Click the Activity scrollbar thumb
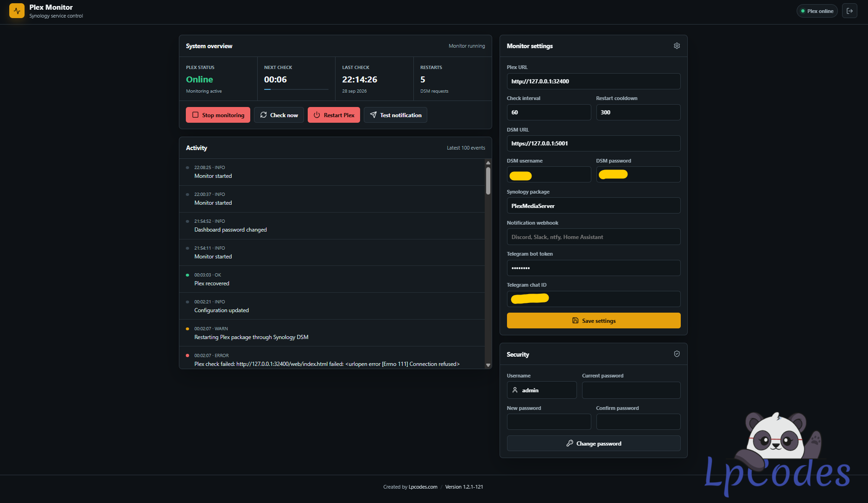This screenshot has height=503, width=868. [488, 181]
